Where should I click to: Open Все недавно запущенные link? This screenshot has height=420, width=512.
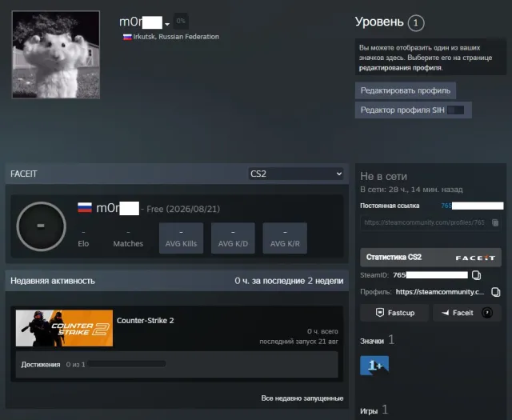coord(302,398)
